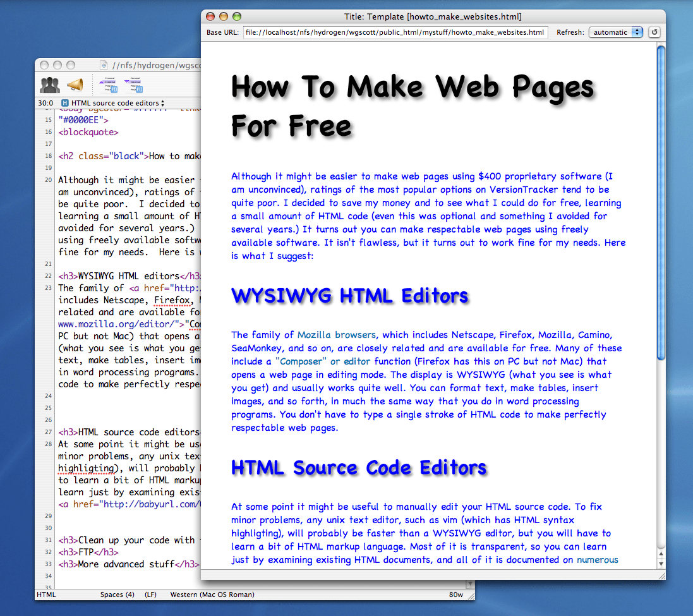Click '<h3>Clean up your code with' line in editor
The image size is (693, 616).
[129, 540]
